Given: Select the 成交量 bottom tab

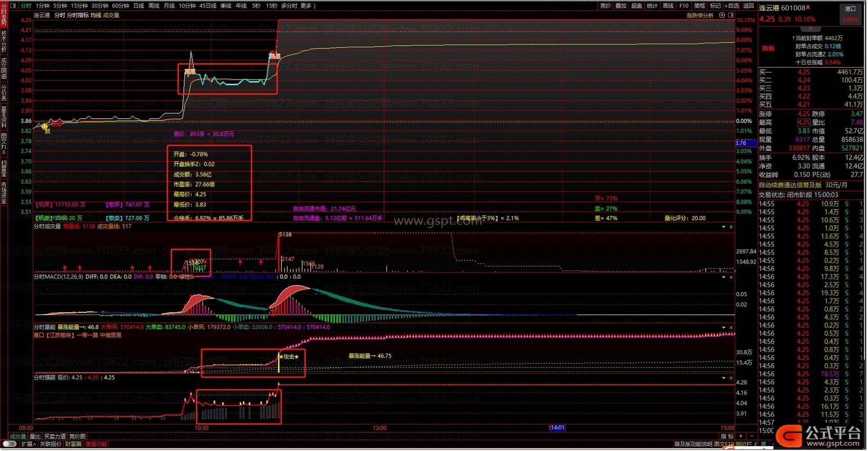Looking at the screenshot, I should [18, 437].
